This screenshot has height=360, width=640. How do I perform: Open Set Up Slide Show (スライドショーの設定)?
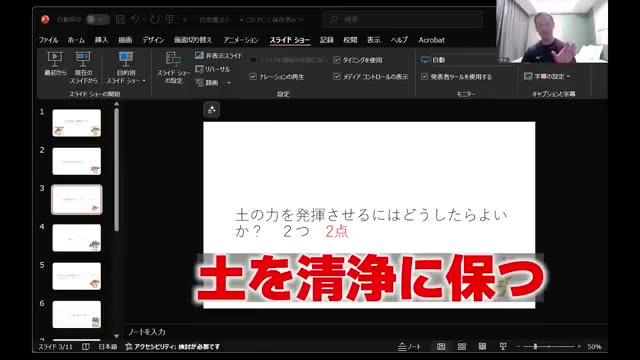coord(173,67)
